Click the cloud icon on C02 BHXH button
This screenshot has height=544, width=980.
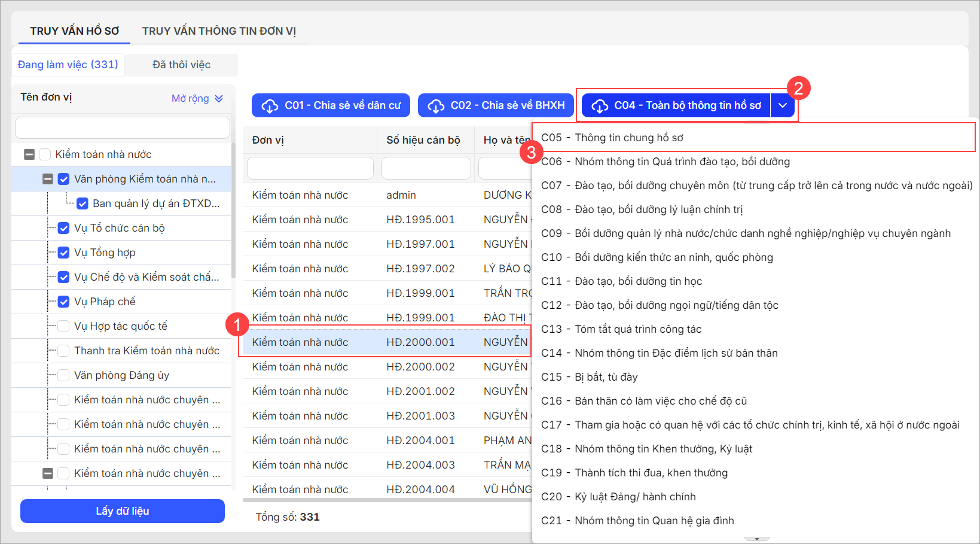pyautogui.click(x=436, y=106)
